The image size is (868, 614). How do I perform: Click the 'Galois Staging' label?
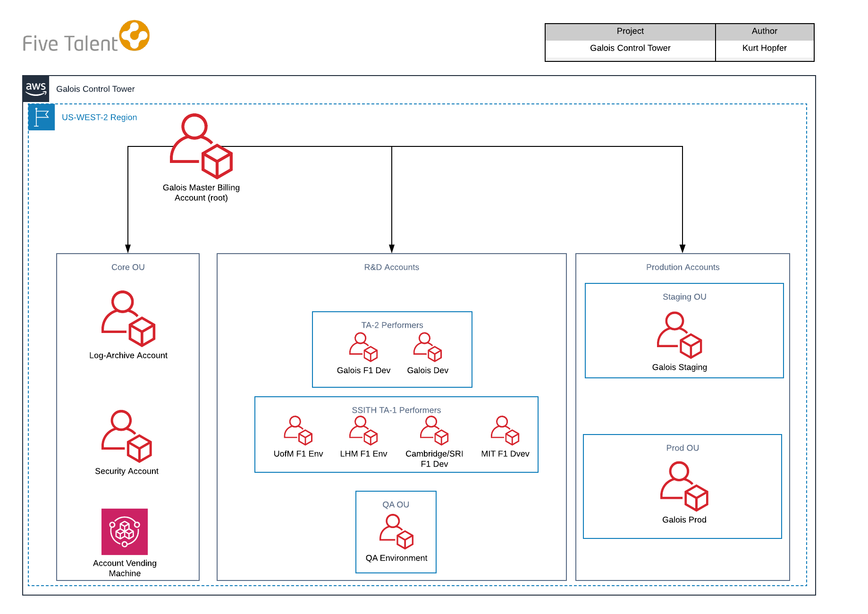[680, 367]
